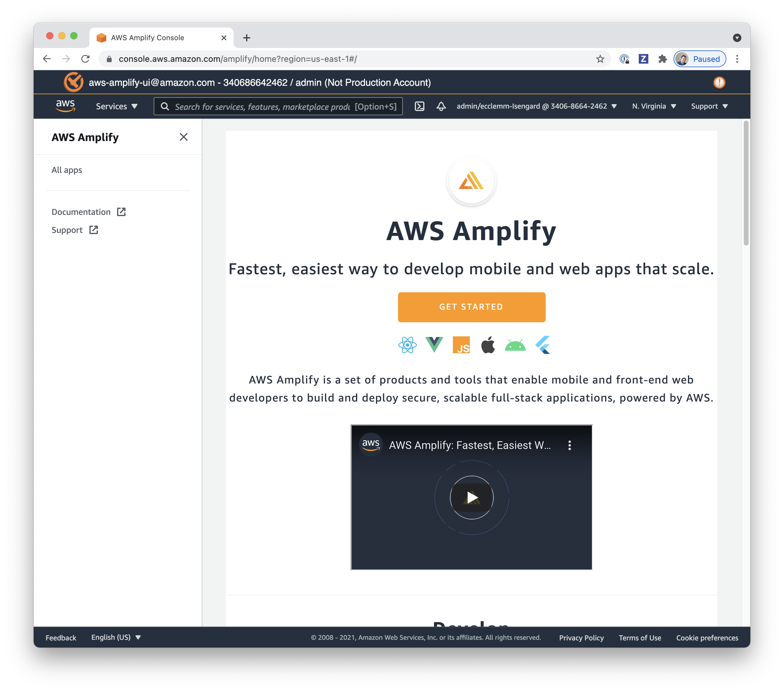Open AWS CloudShell terminal icon
This screenshot has width=784, height=692.
(420, 106)
